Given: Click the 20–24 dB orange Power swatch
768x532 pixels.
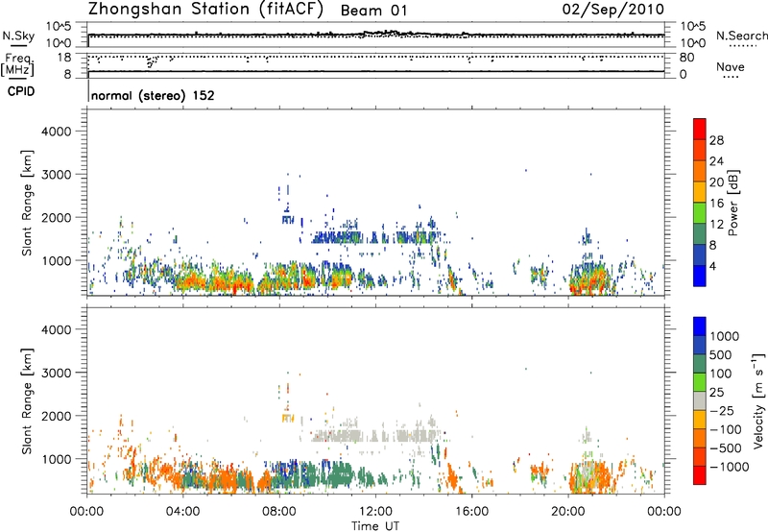Looking at the screenshot, I should (700, 171).
